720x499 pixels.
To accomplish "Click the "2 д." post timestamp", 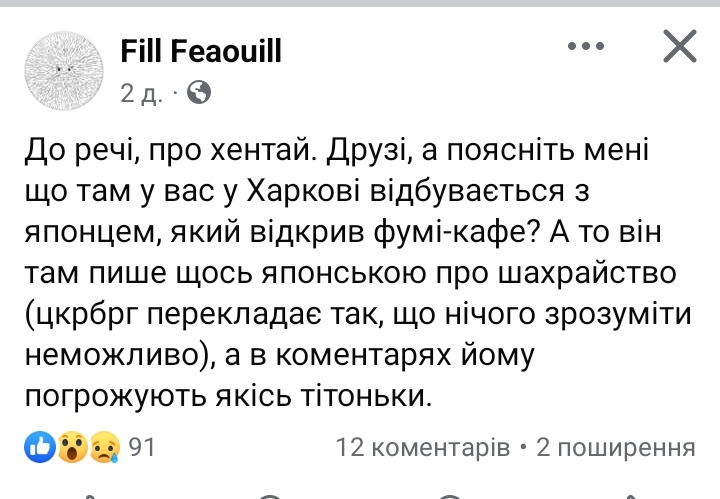I will 142,94.
